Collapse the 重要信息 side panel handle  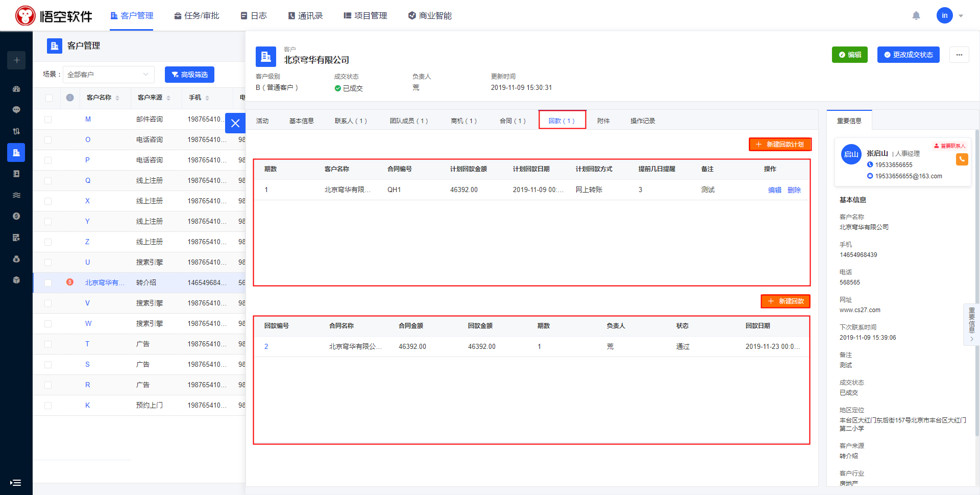[x=971, y=325]
